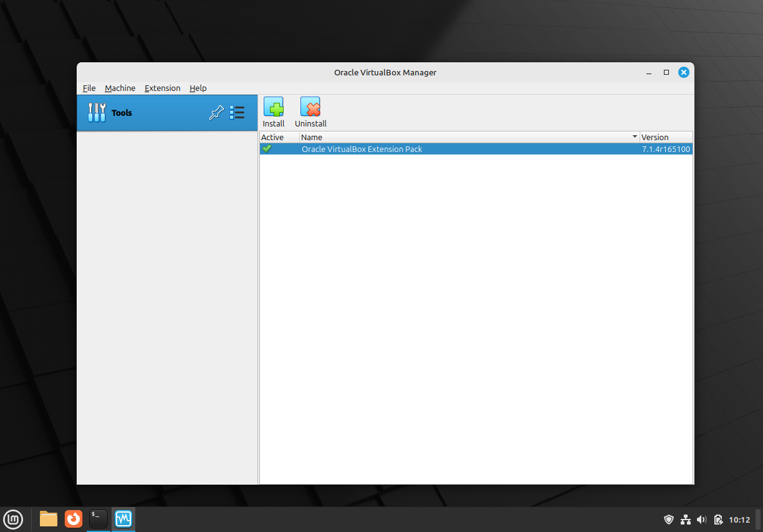Open the Linux Mint start menu
This screenshot has width=763, height=532.
click(x=14, y=519)
